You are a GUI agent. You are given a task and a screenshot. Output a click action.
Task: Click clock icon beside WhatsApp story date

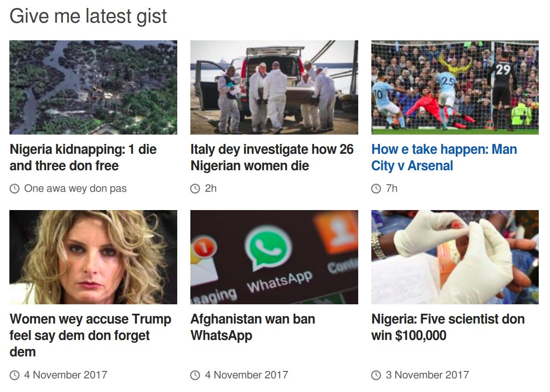pos(195,376)
